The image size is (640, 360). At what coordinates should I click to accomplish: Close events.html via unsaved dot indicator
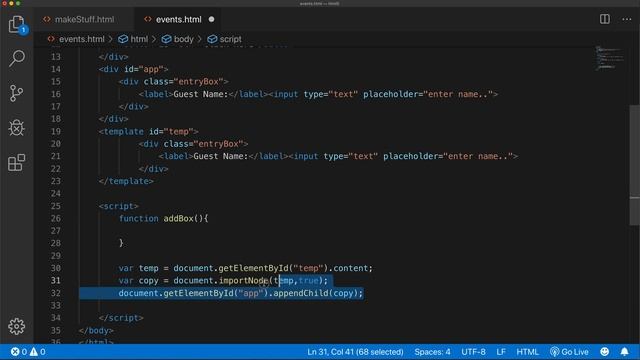tap(211, 19)
